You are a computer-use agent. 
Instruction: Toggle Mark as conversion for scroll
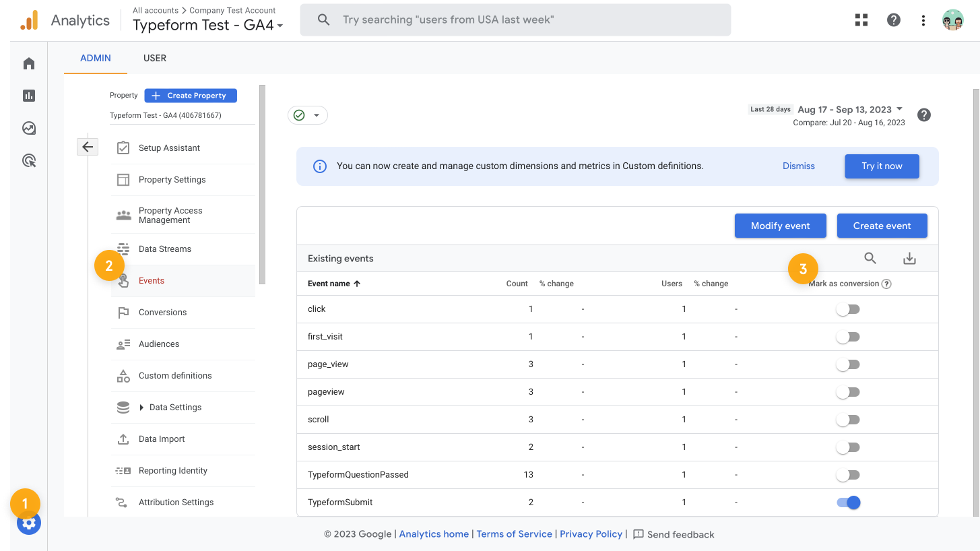point(848,420)
